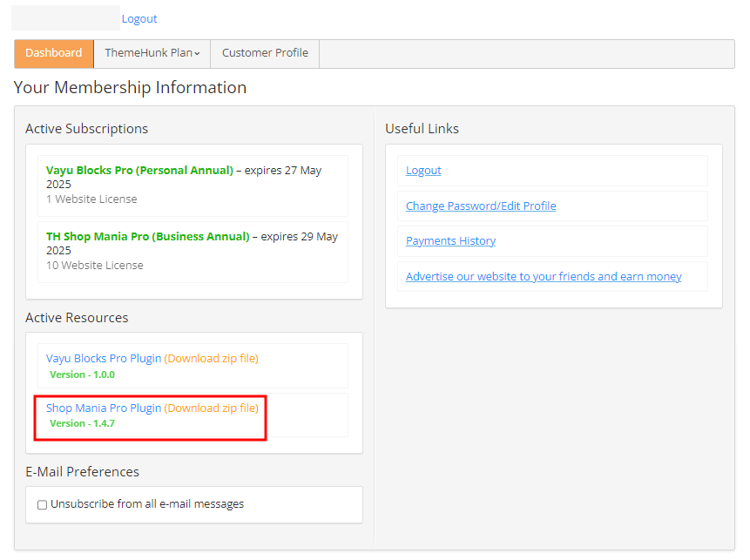Open the Dashboard tab

point(54,53)
